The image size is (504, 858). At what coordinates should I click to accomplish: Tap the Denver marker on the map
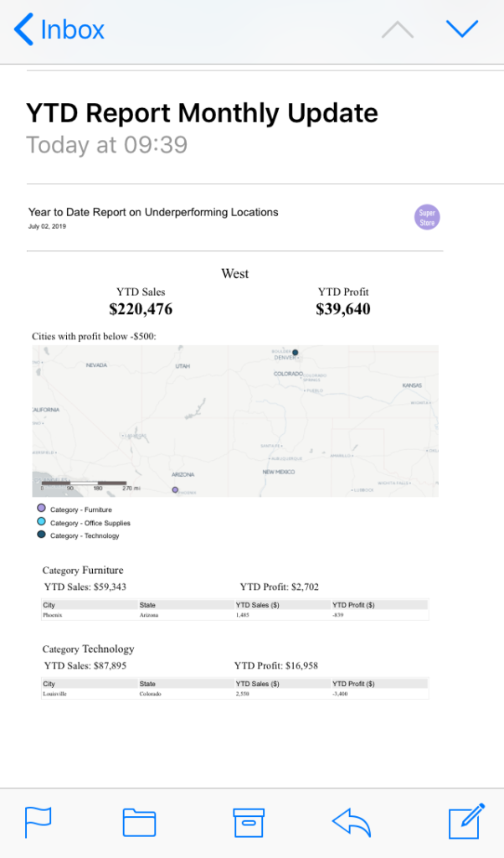(295, 352)
